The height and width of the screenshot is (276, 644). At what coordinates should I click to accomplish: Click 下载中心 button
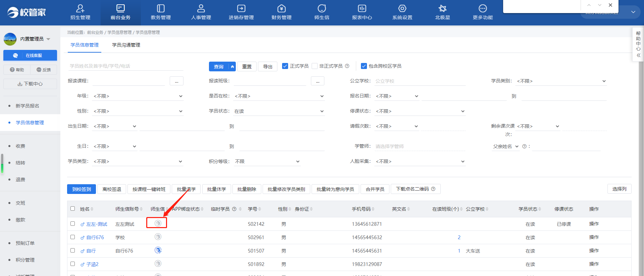[x=30, y=84]
